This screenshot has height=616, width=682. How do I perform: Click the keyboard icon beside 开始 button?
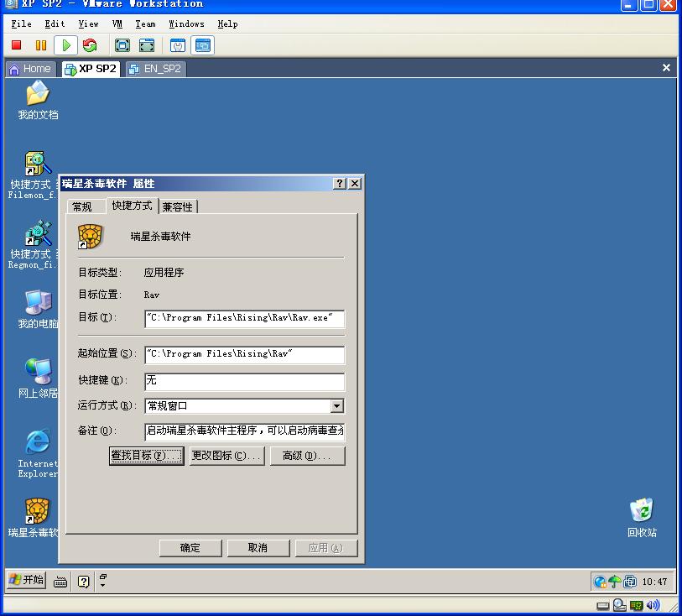coord(60,582)
